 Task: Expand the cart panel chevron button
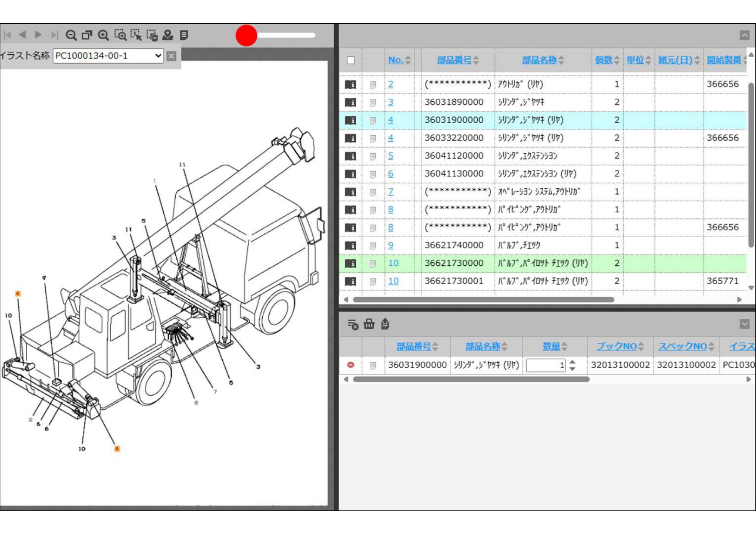coord(744,324)
